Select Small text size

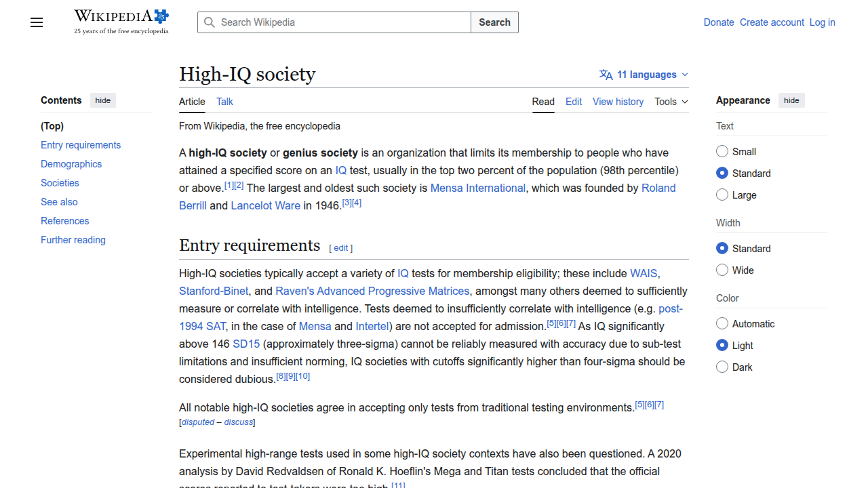(722, 151)
